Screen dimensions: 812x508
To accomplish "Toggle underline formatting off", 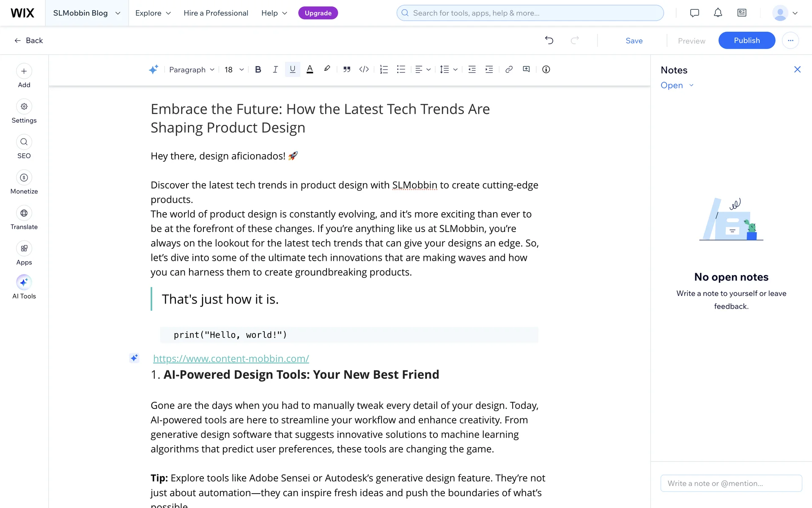I will [x=292, y=69].
